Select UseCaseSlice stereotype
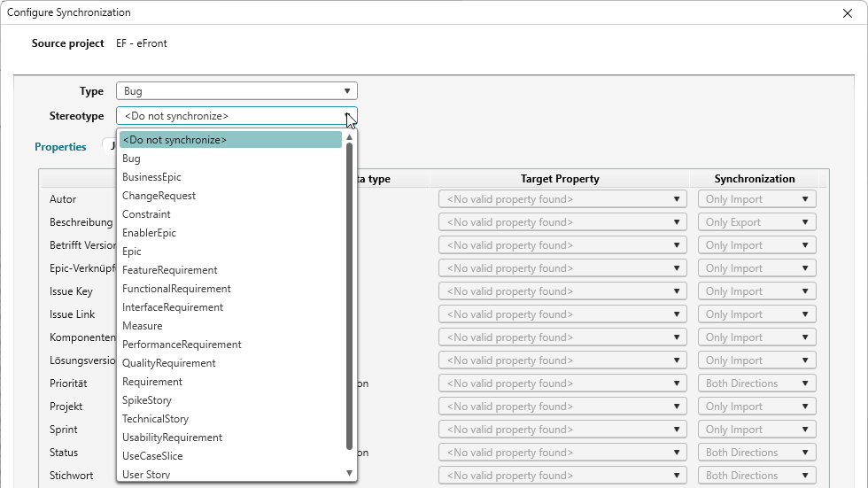 coord(230,456)
